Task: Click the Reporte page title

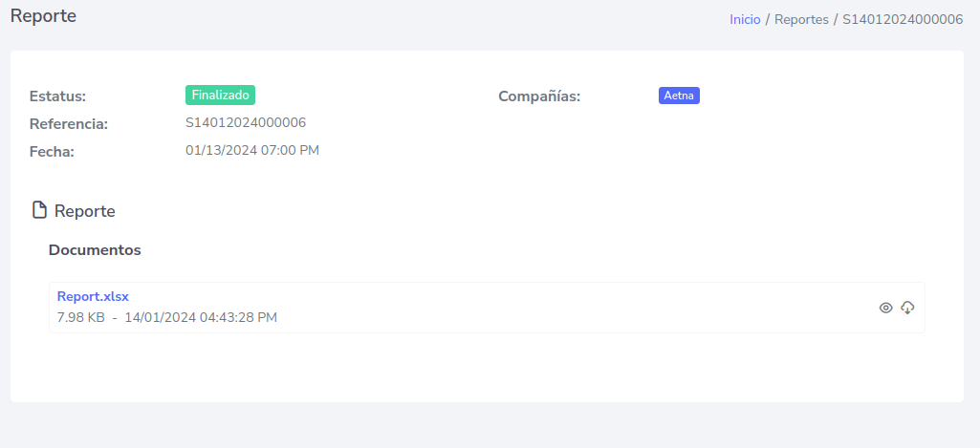Action: (x=43, y=16)
